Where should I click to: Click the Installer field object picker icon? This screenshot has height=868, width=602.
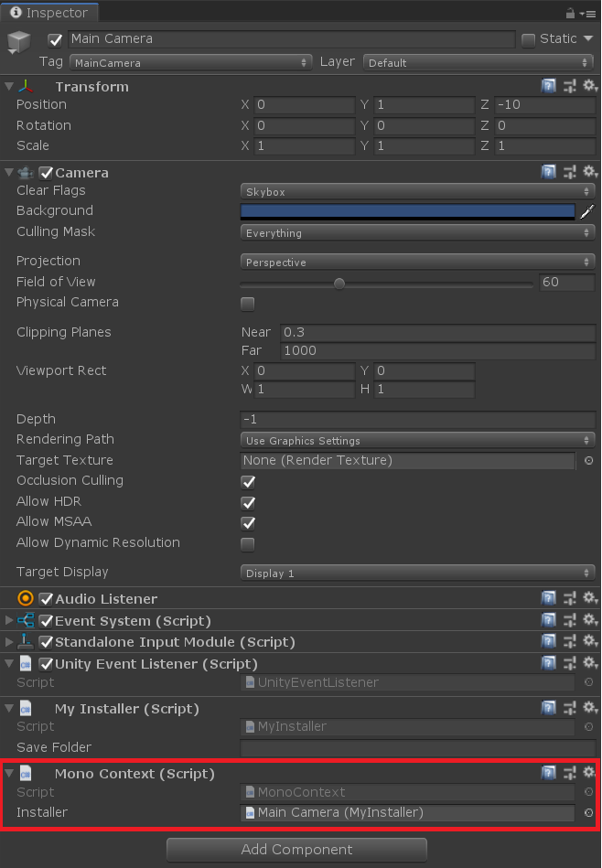click(588, 812)
